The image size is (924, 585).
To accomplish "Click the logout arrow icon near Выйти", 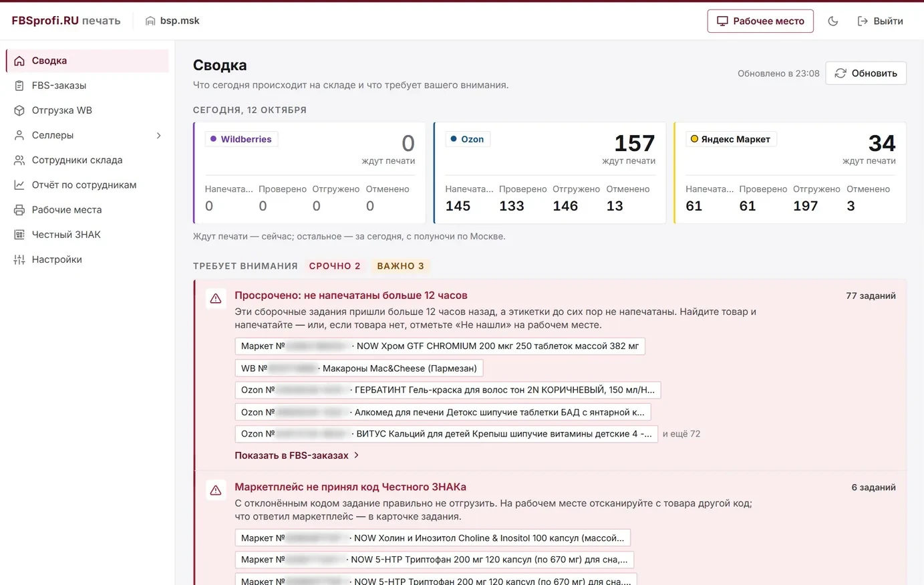I will [863, 21].
